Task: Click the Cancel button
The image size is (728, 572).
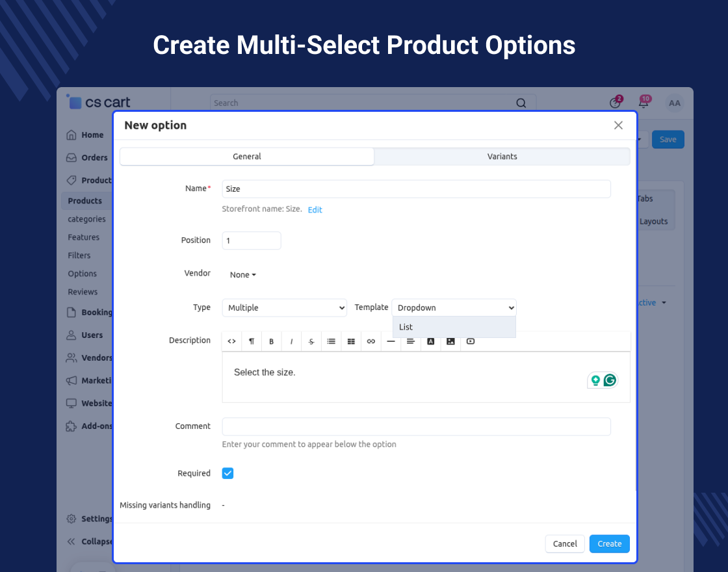Action: click(565, 543)
